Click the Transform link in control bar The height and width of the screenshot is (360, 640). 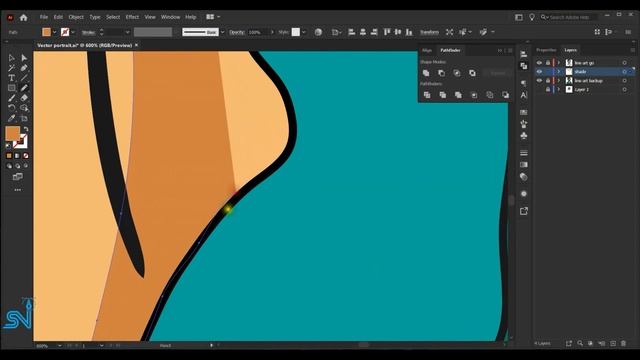pos(429,32)
